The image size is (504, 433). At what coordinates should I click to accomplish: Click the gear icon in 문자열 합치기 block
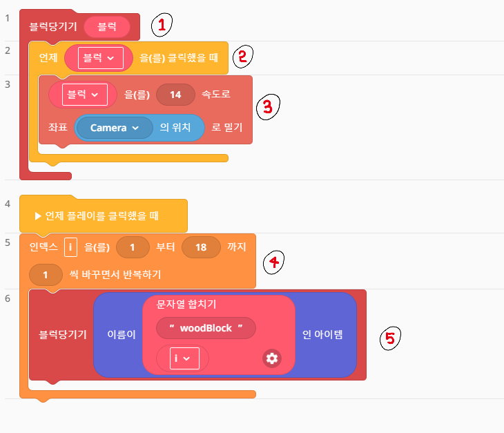tap(272, 358)
